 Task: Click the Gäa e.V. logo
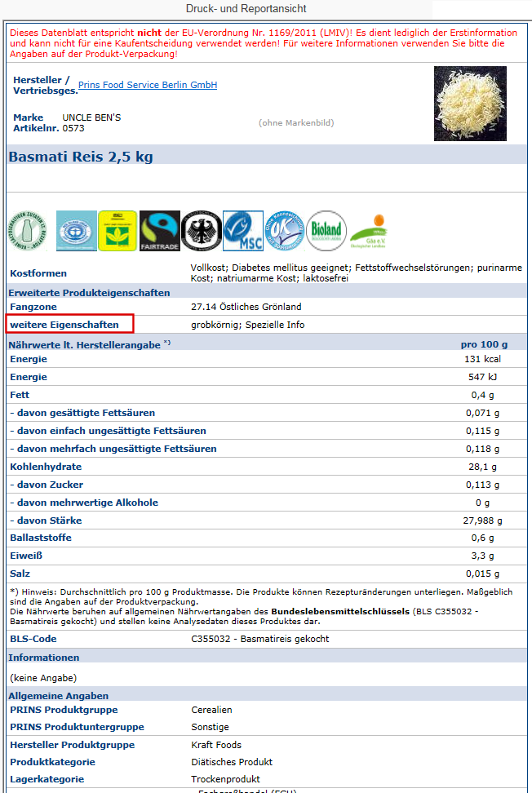point(368,231)
